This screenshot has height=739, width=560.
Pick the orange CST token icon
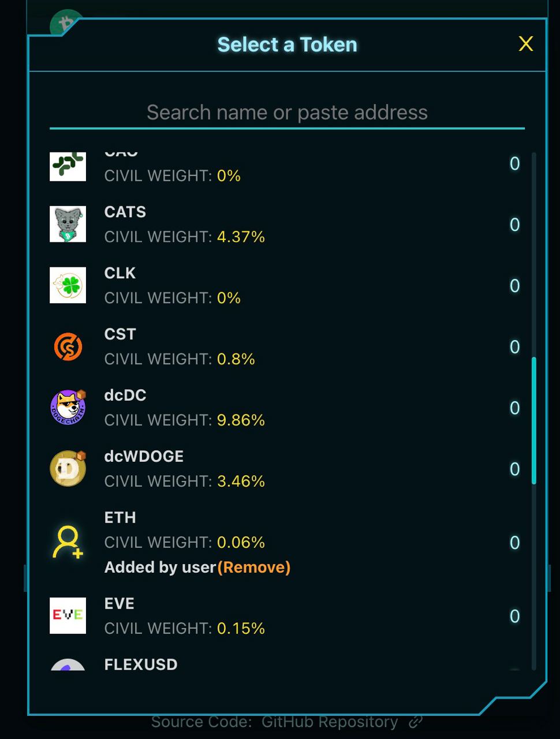[x=68, y=346]
